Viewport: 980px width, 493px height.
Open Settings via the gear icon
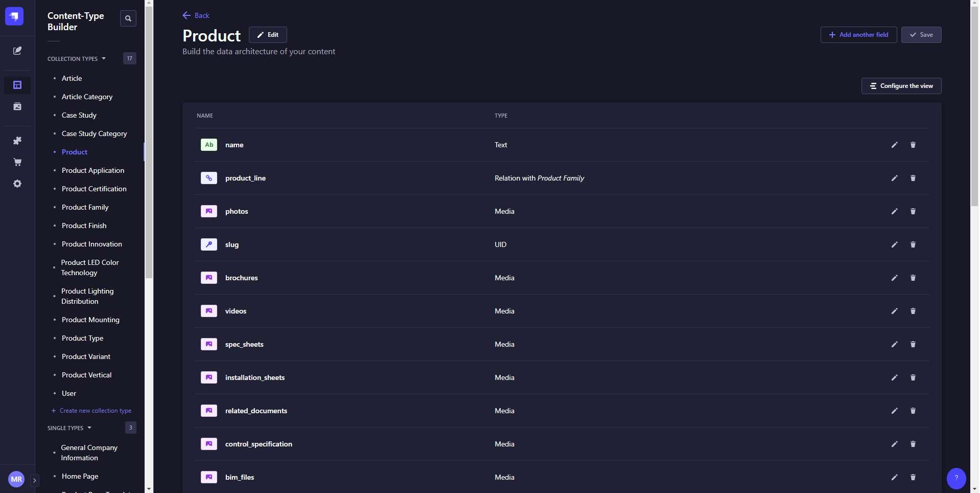point(17,184)
